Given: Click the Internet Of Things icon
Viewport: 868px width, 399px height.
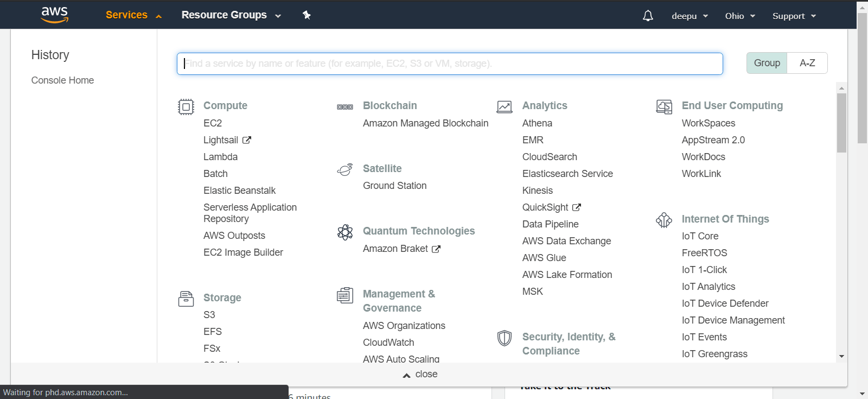Looking at the screenshot, I should [x=664, y=220].
